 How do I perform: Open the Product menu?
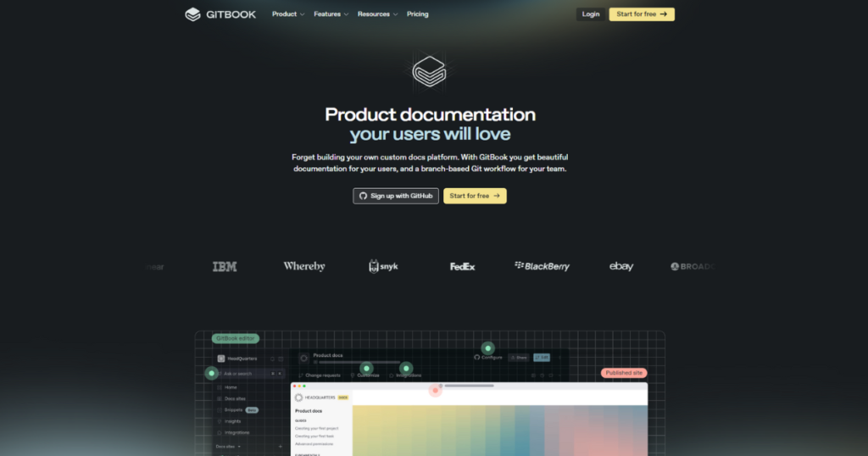[x=288, y=14]
